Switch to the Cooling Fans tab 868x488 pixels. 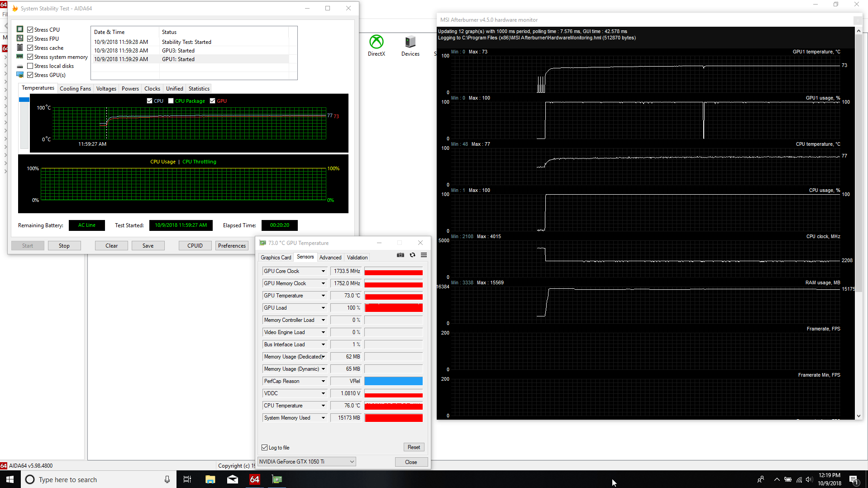75,89
